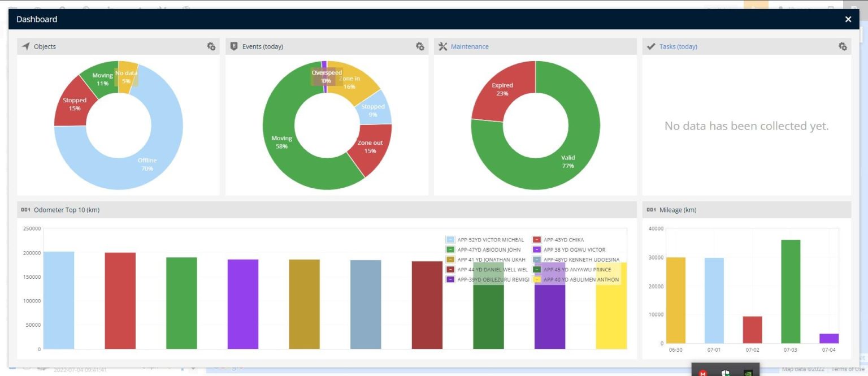Open NVIDIA settings from the system tray

748,373
